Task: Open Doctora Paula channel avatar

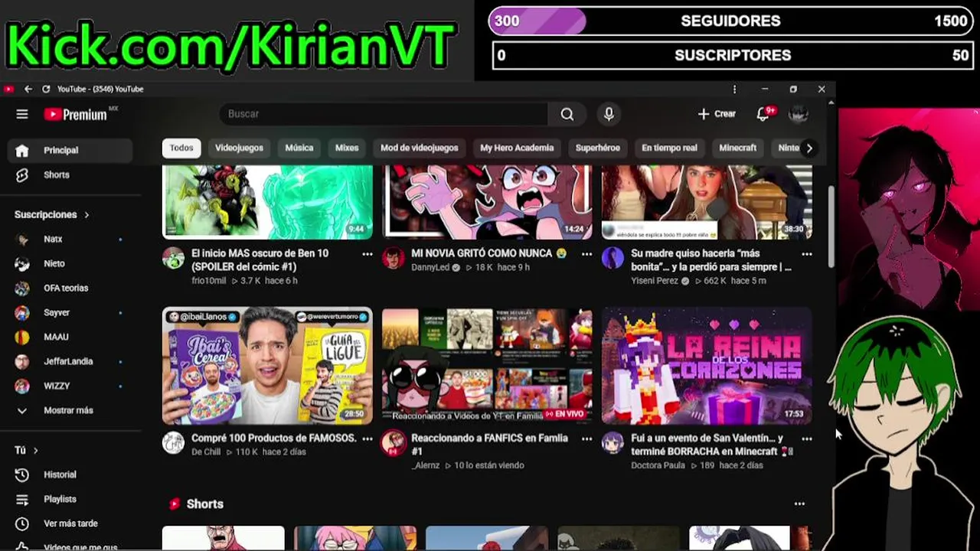Action: pyautogui.click(x=612, y=442)
